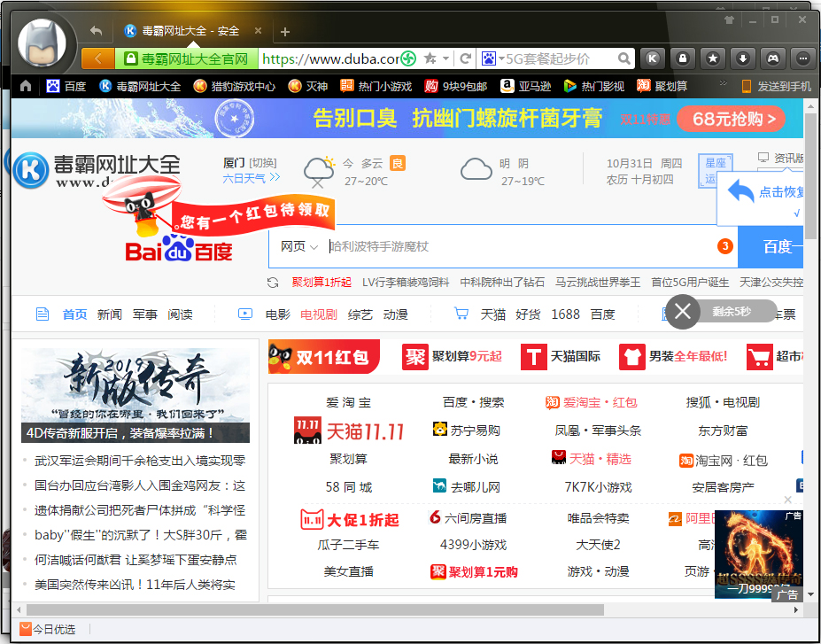Open the downloads panel icon
This screenshot has height=644, width=821.
click(743, 57)
